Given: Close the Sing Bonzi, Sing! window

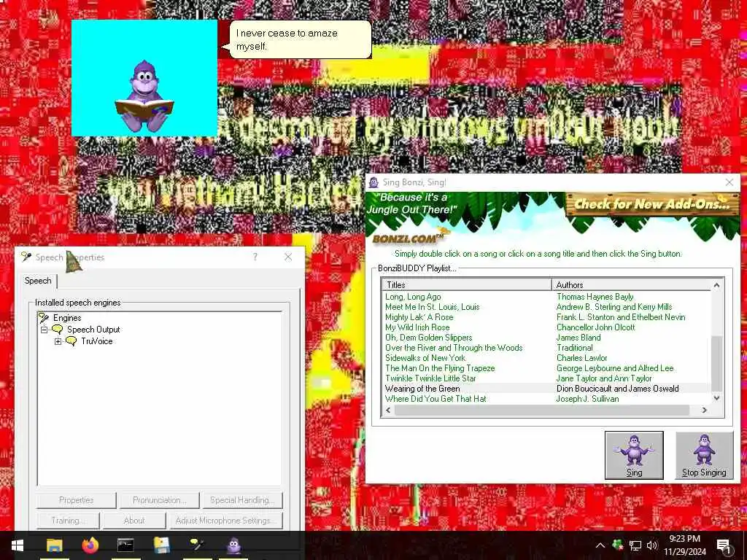Looking at the screenshot, I should pyautogui.click(x=729, y=182).
